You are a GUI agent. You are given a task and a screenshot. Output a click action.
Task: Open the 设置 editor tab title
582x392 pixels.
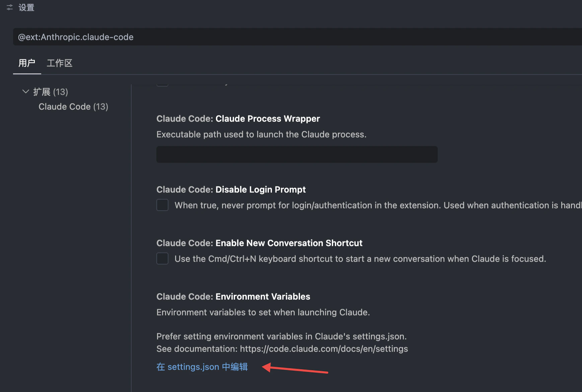(26, 7)
